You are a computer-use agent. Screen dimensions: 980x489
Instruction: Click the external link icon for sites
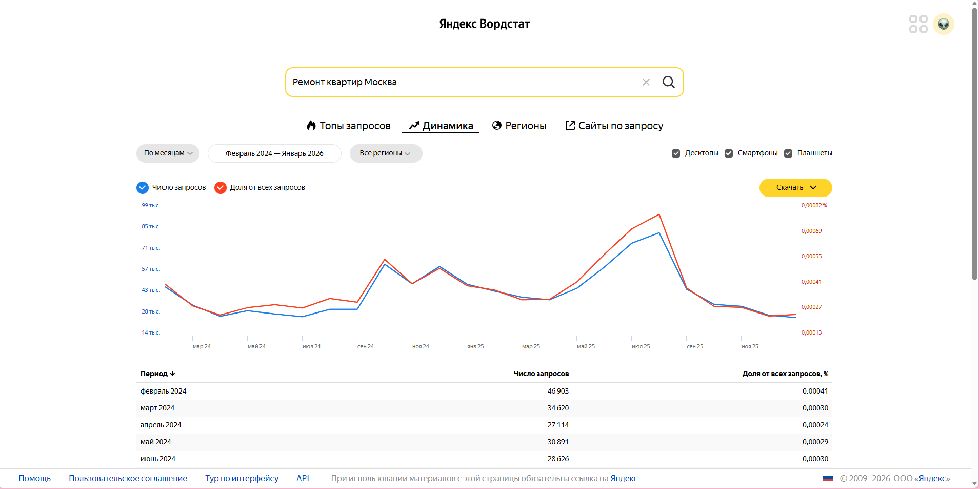tap(570, 126)
